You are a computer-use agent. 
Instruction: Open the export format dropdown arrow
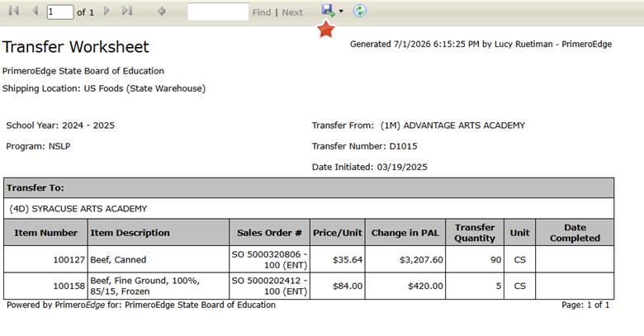pos(341,11)
